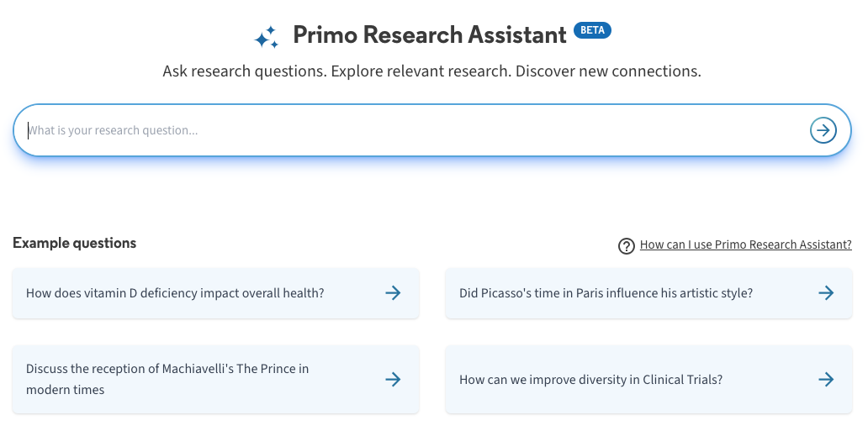This screenshot has width=868, height=431.
Task: Click the question mark help icon
Action: 626,245
